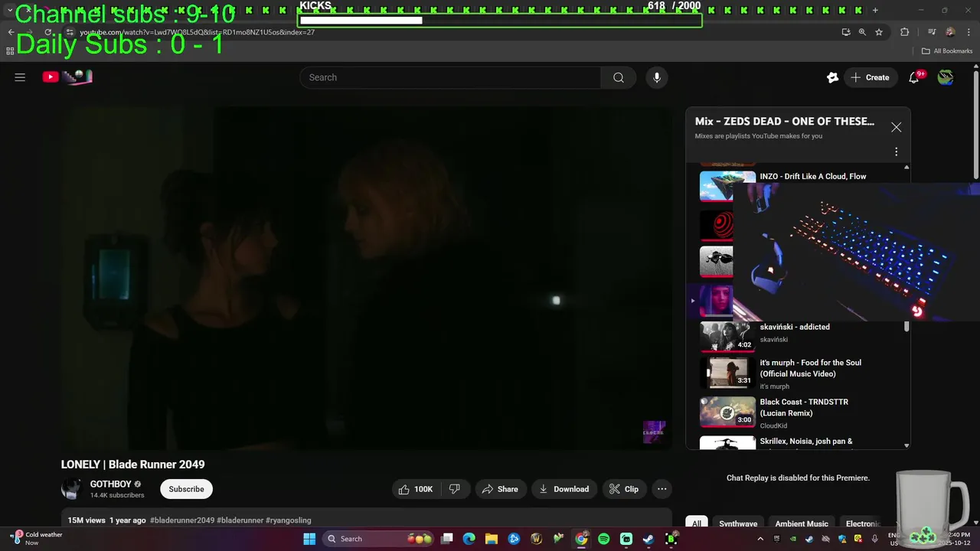Download the video
The width and height of the screenshot is (980, 551).
coord(563,489)
